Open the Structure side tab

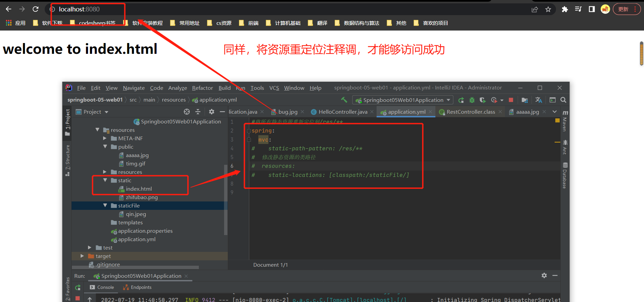68,160
